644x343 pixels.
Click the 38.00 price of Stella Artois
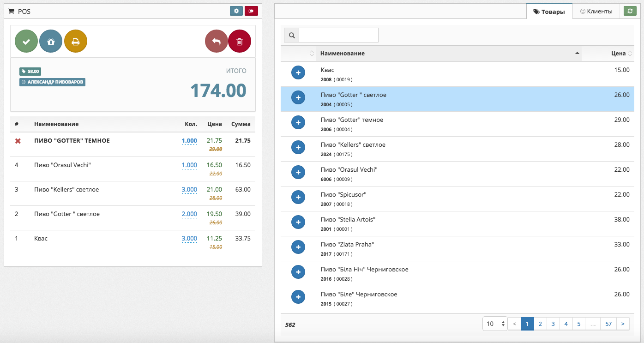pyautogui.click(x=622, y=219)
